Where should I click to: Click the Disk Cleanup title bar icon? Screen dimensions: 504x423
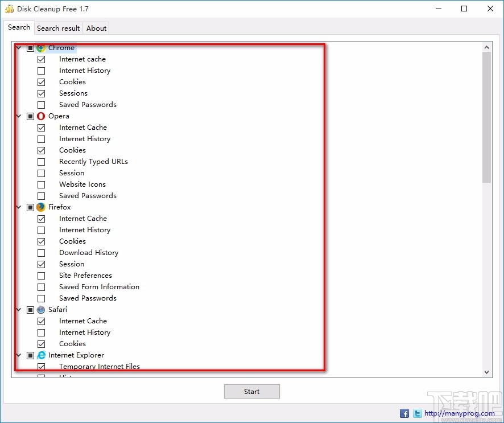tap(8, 9)
